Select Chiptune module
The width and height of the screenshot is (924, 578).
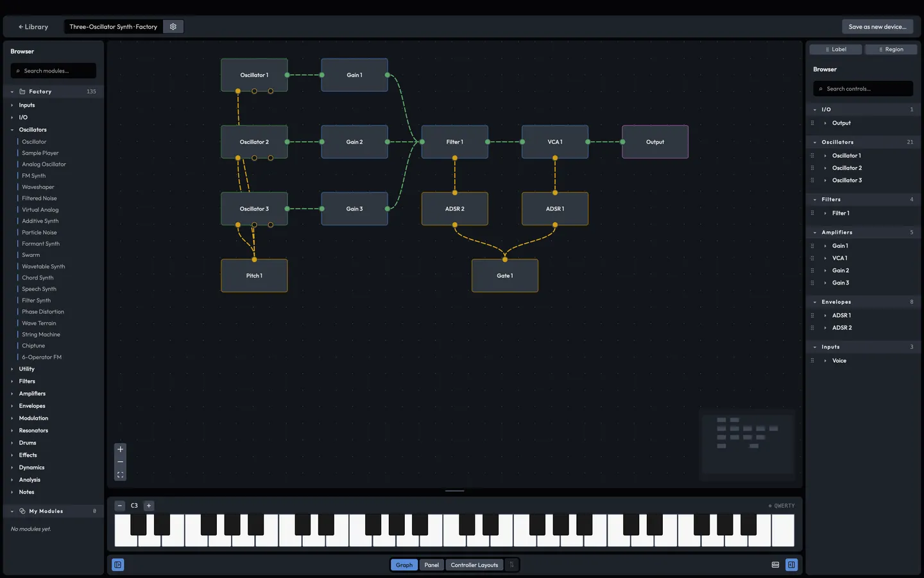[33, 346]
